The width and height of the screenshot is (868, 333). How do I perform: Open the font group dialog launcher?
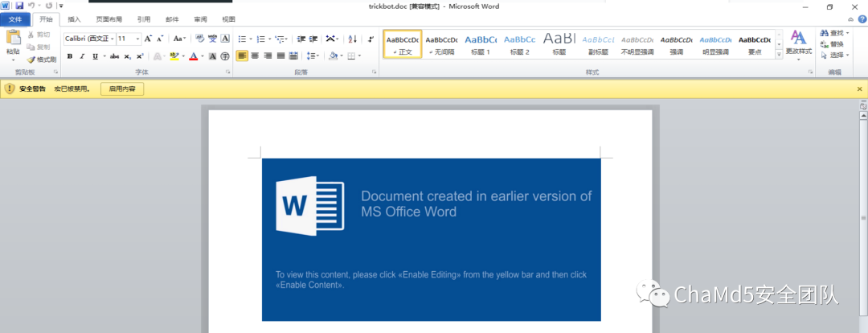tap(228, 72)
